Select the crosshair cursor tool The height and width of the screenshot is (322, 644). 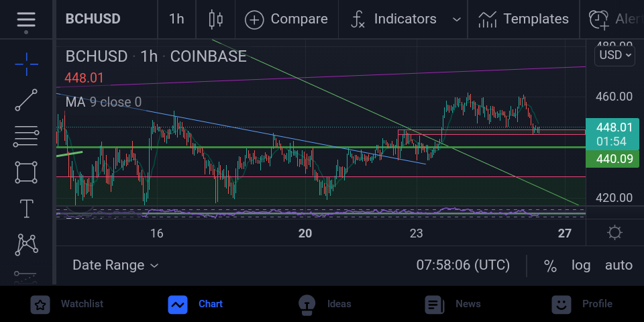coord(27,64)
